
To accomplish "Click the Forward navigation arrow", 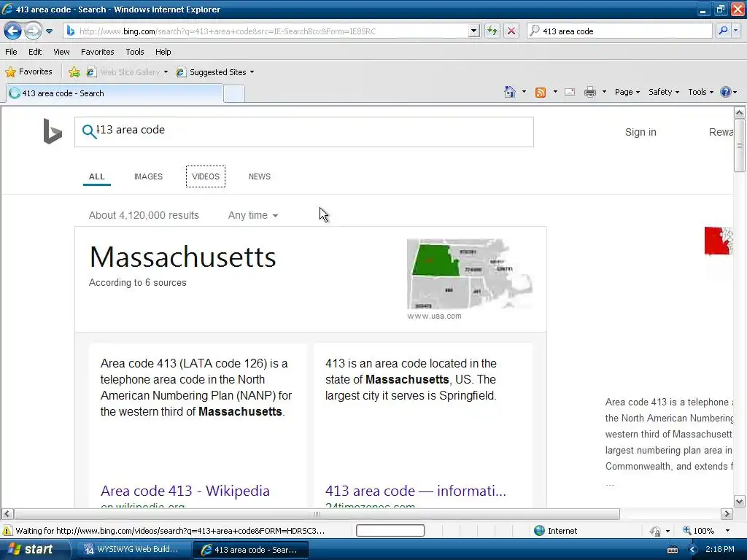I will [x=33, y=31].
